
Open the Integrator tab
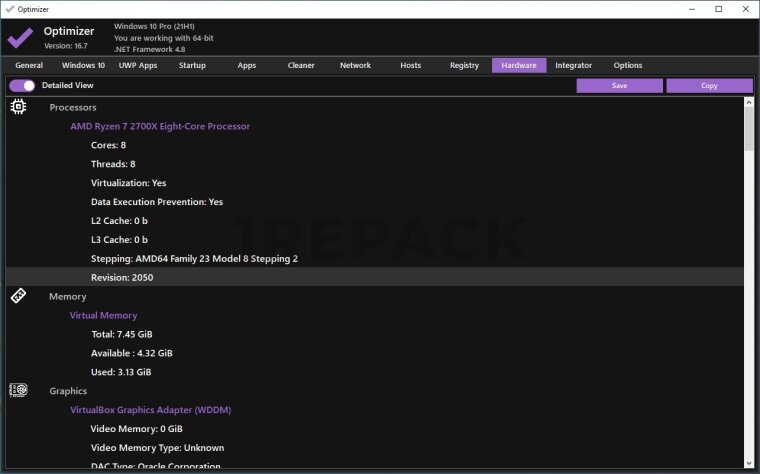[x=573, y=66]
